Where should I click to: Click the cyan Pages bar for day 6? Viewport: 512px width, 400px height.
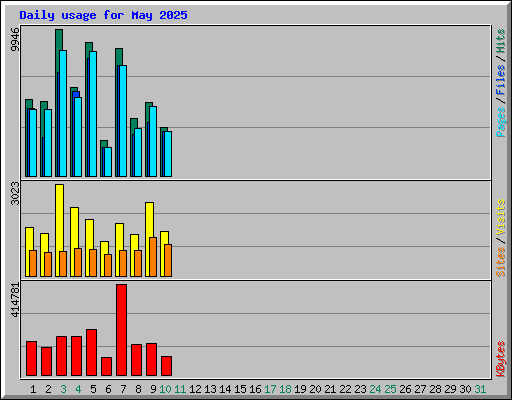click(108, 162)
